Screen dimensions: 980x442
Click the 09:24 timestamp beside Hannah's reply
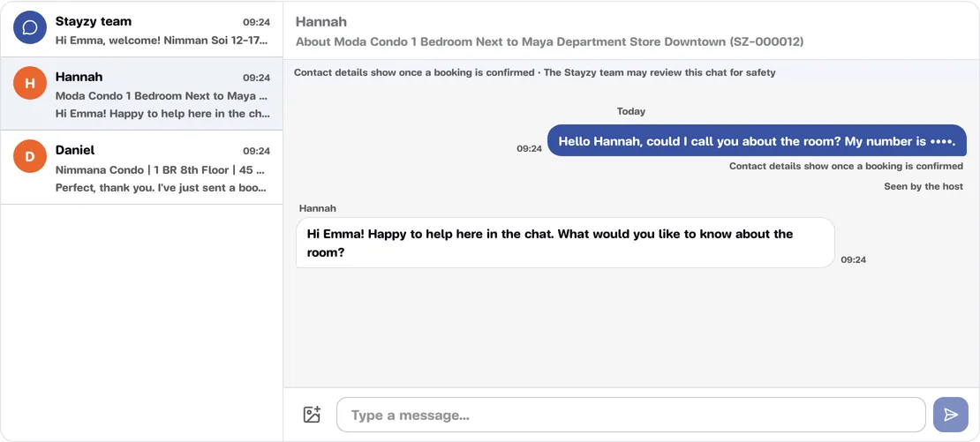853,259
